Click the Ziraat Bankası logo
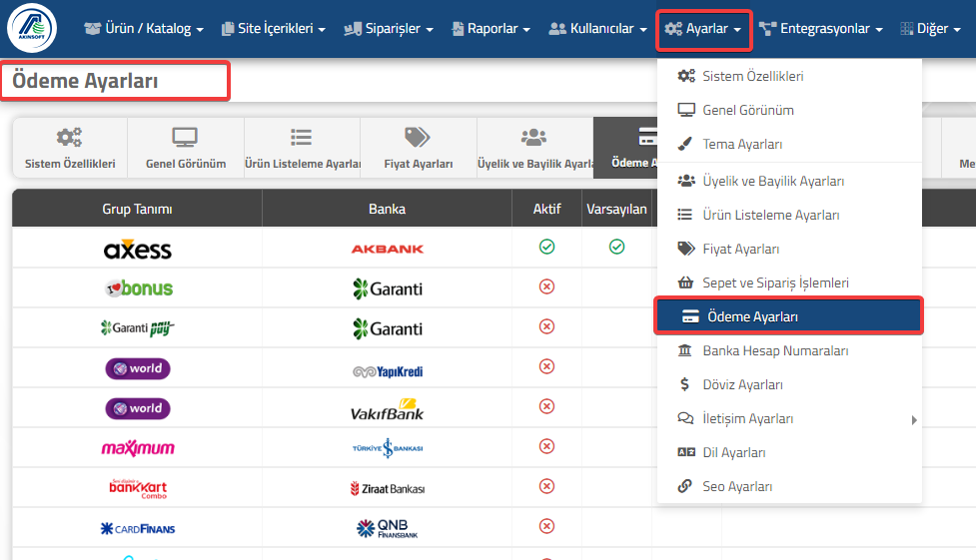This screenshot has height=560, width=976. pyautogui.click(x=388, y=488)
